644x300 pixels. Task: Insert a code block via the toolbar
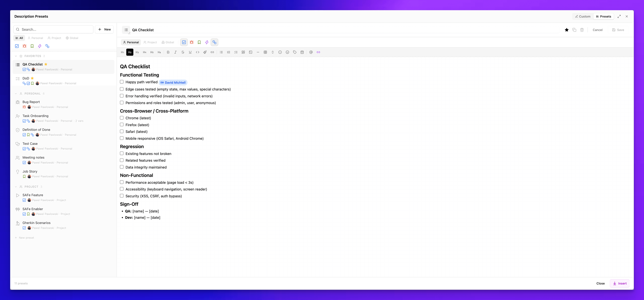251,52
